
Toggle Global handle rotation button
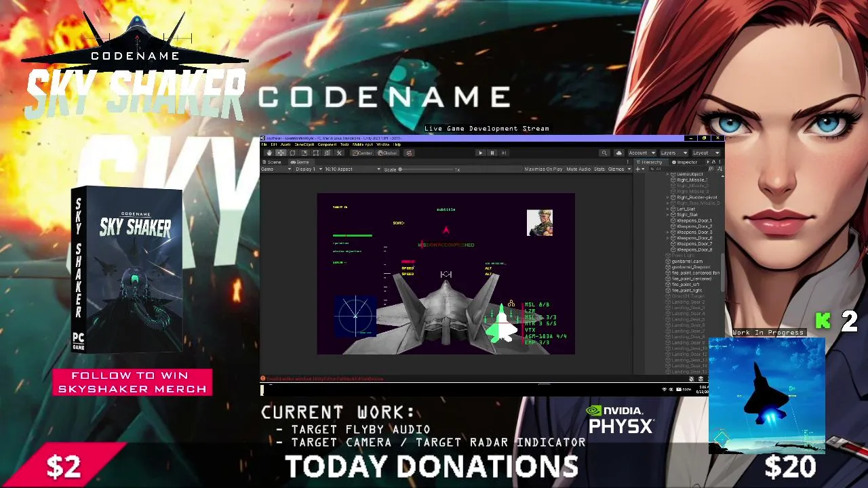click(x=387, y=152)
